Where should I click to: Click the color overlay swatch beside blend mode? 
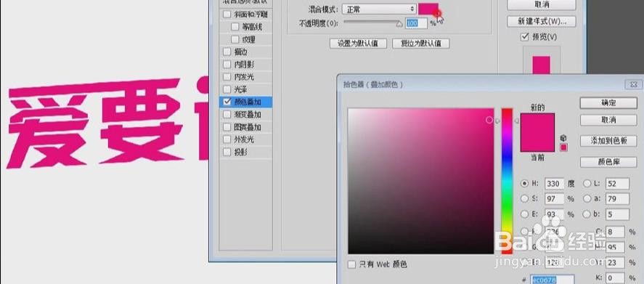pyautogui.click(x=428, y=9)
